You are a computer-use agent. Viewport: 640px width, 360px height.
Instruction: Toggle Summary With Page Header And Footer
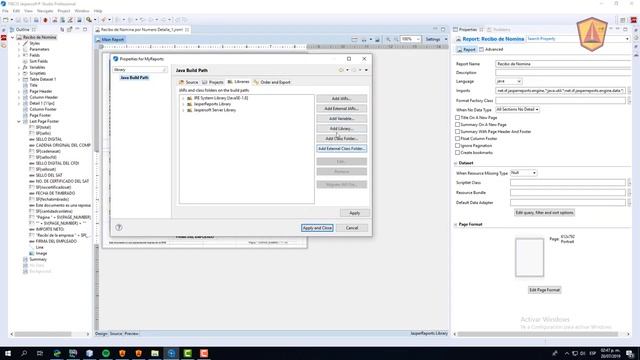tap(458, 132)
